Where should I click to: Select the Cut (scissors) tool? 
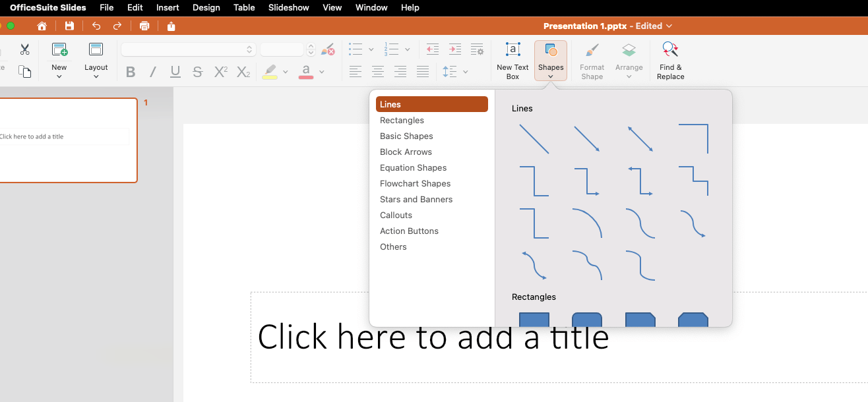(24, 49)
